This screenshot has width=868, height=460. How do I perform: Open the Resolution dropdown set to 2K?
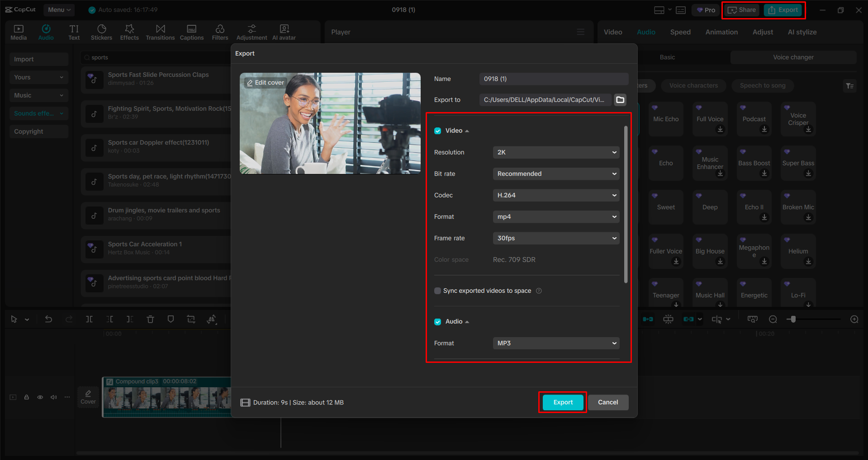[x=555, y=152]
